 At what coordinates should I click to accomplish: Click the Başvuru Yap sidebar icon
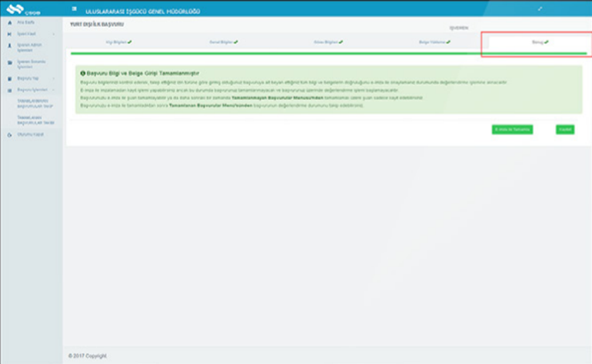pyautogui.click(x=9, y=78)
